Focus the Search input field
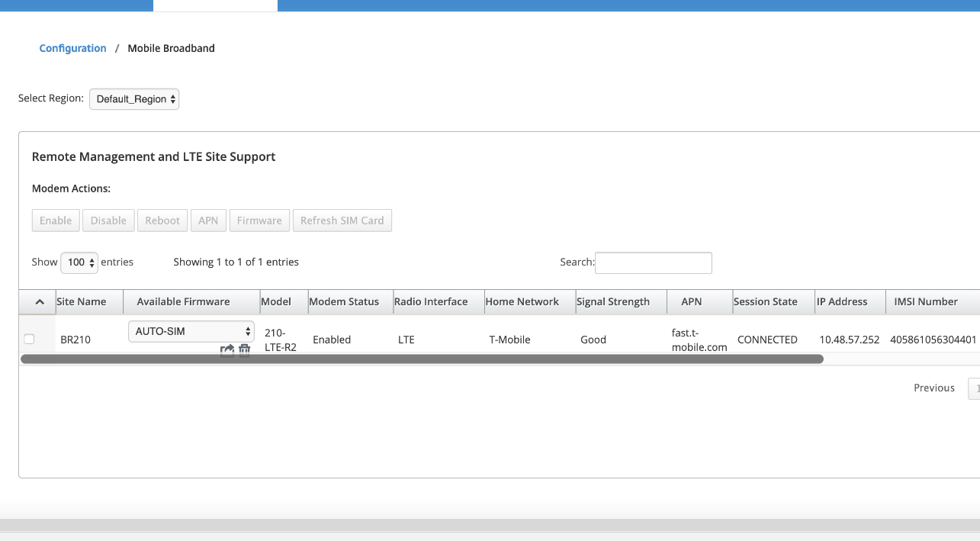The width and height of the screenshot is (980, 541). coord(654,262)
